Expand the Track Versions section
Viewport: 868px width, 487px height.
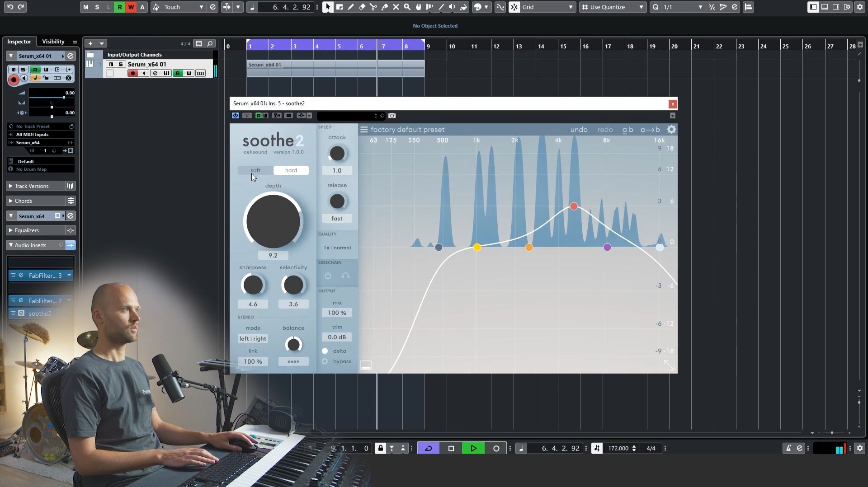(x=11, y=186)
